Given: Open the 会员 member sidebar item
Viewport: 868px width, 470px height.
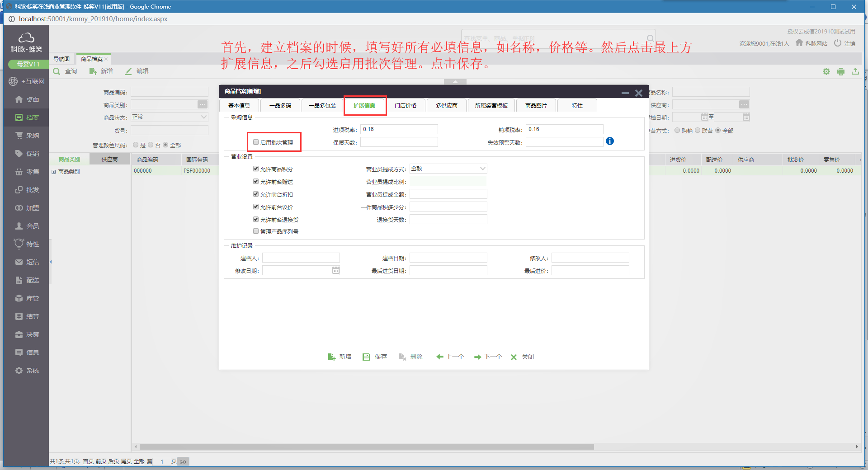Looking at the screenshot, I should pos(27,226).
